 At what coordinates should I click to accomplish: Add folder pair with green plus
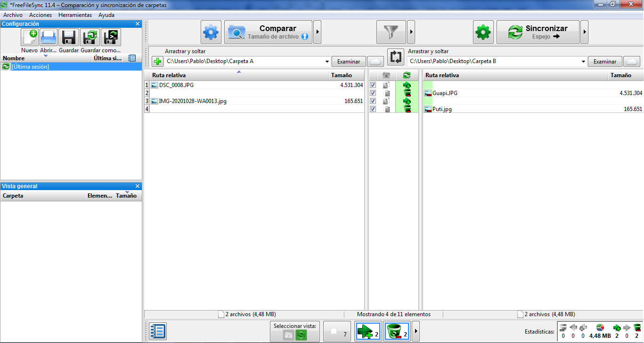point(157,62)
